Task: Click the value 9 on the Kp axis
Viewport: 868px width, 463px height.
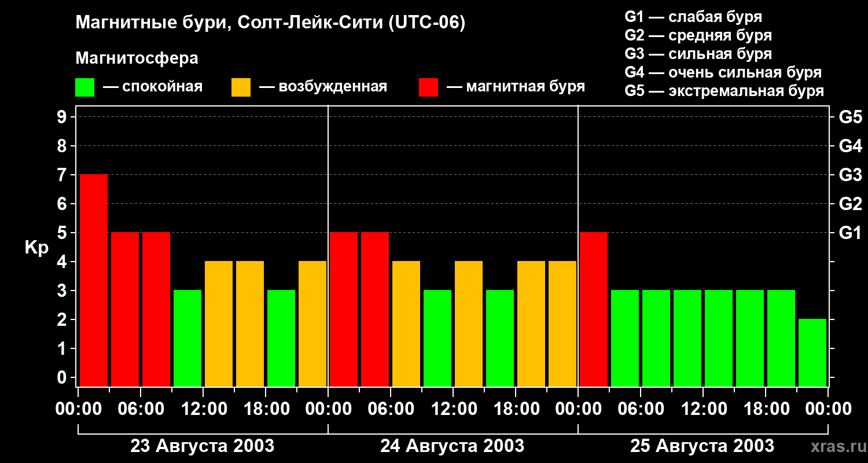Action: pyautogui.click(x=63, y=117)
